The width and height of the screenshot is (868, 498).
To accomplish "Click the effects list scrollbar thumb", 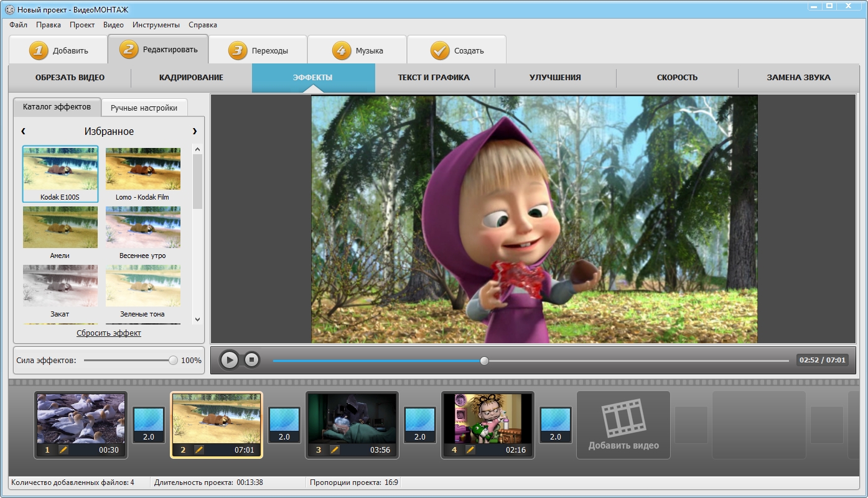I will click(197, 181).
